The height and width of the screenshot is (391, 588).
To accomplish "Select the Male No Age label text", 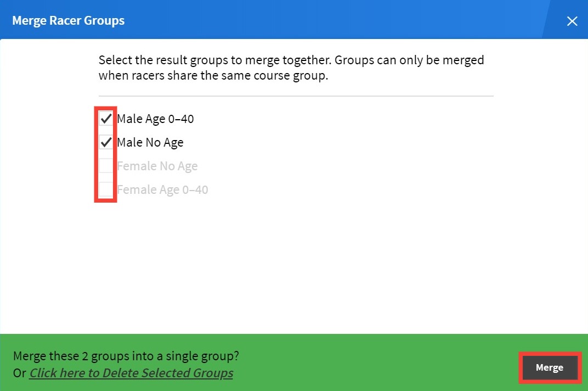I will click(150, 142).
